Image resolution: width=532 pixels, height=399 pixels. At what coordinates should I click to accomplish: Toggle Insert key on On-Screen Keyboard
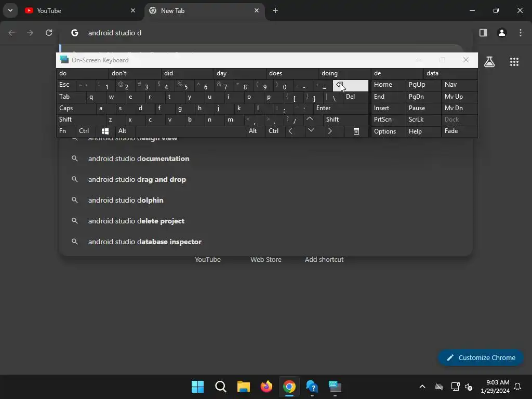point(388,108)
